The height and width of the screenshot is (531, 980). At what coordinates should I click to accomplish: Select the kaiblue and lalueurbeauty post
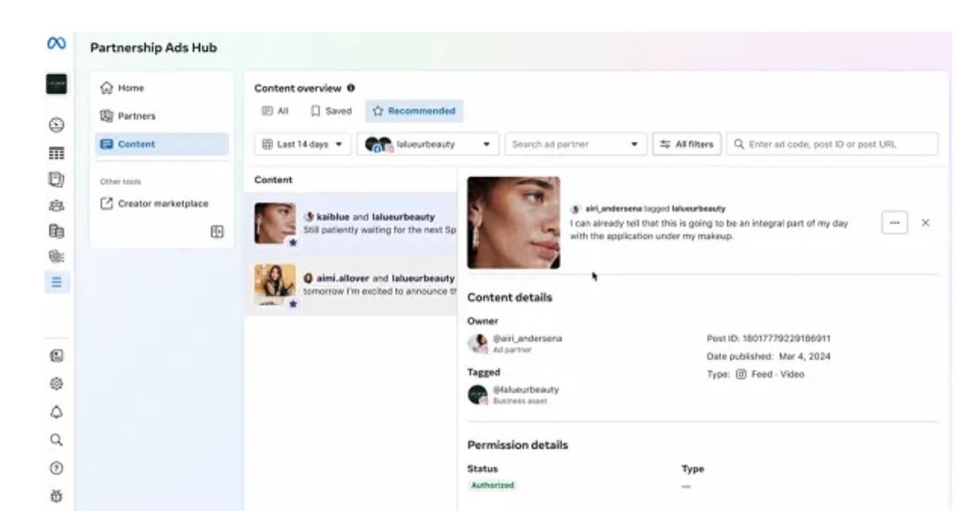click(x=351, y=223)
